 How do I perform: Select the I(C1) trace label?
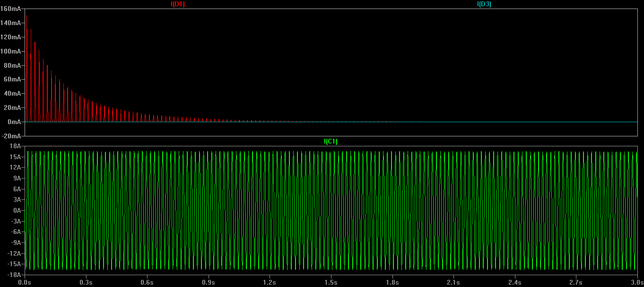(331, 141)
